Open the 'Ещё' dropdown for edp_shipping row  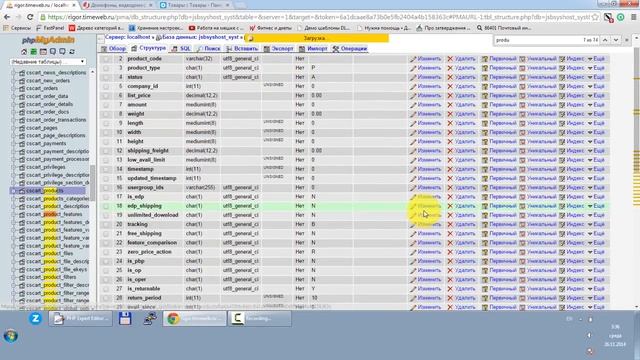596,206
